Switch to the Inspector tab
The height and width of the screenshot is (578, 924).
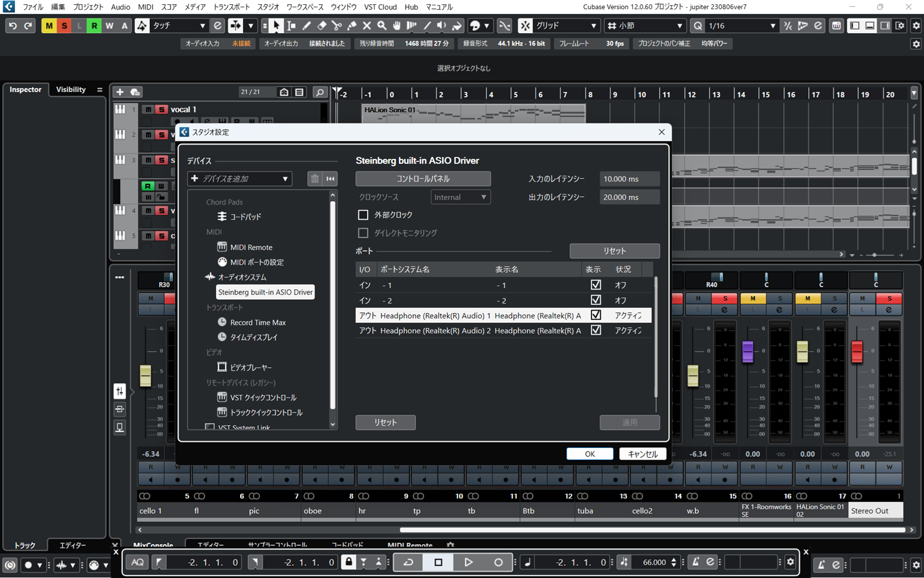pos(25,90)
